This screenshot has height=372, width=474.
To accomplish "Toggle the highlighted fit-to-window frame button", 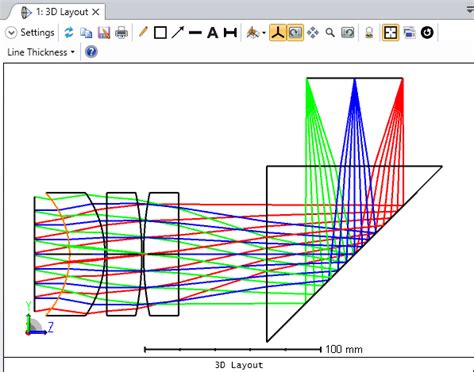I will pos(390,33).
